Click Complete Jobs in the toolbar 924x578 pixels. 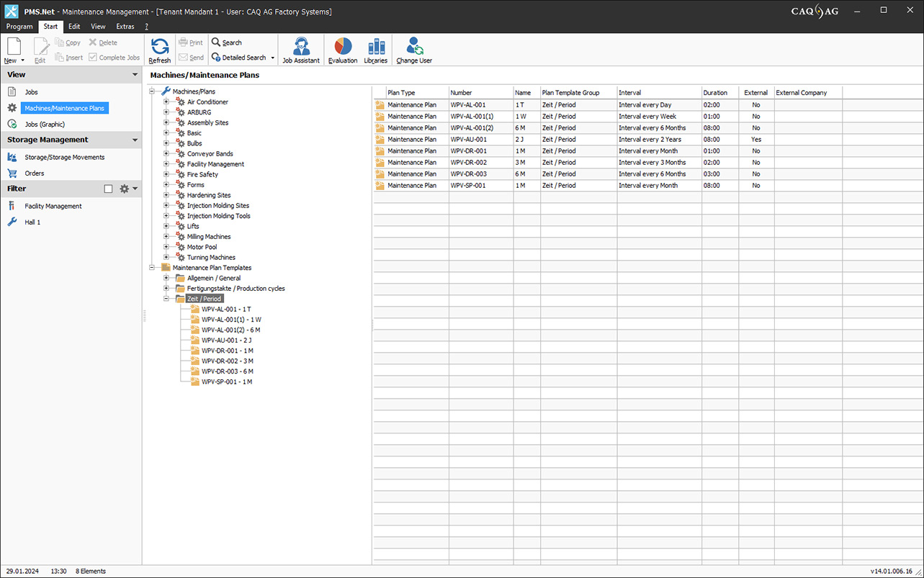pyautogui.click(x=115, y=58)
